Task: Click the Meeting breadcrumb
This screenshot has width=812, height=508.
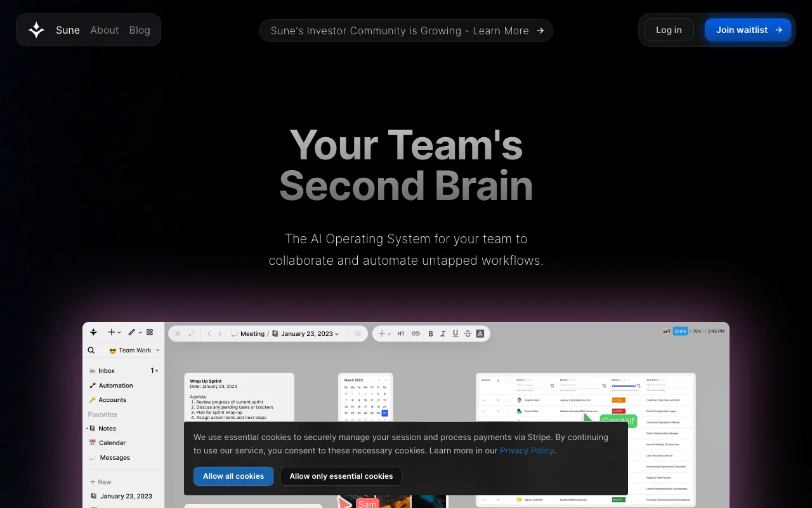Action: (247, 333)
